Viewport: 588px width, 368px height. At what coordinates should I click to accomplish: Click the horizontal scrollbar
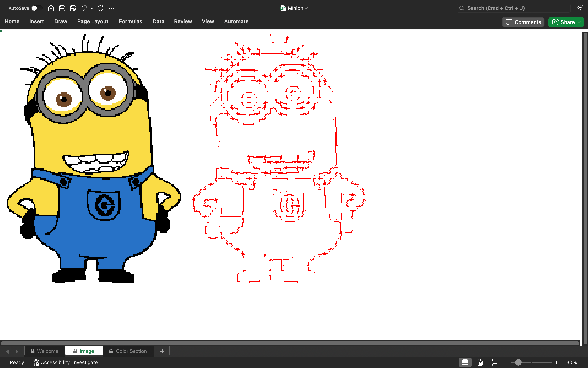[x=290, y=343]
